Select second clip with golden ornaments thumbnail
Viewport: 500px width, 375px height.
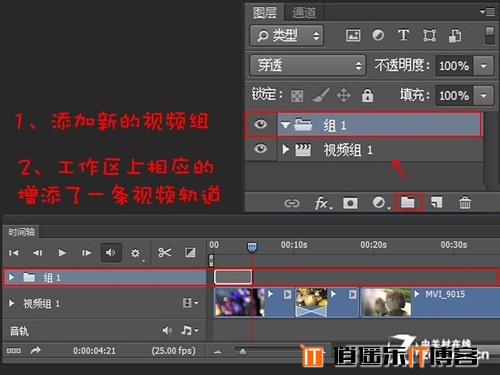tap(327, 302)
